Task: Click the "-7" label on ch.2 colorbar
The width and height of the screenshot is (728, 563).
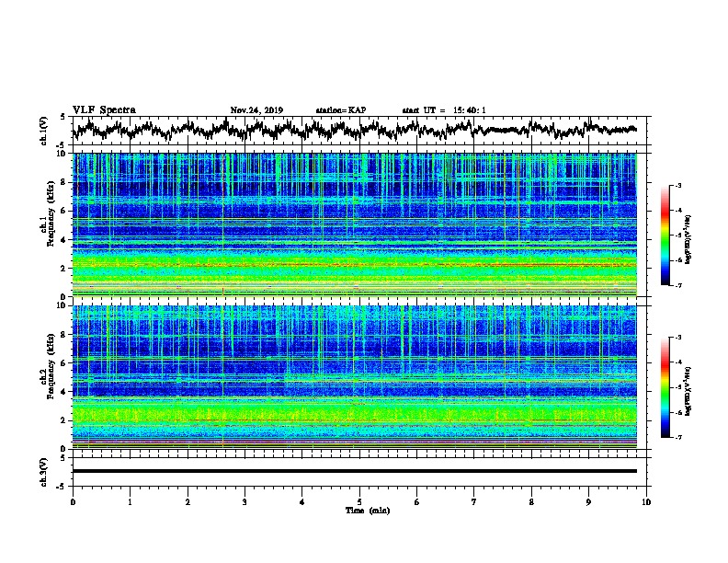Action: tap(677, 437)
